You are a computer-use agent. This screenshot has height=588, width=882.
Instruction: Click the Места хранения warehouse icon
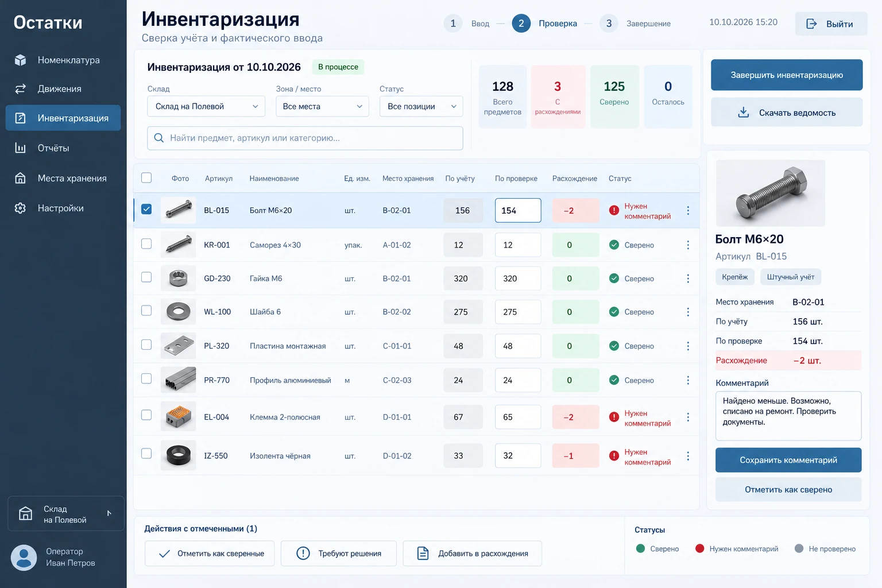pos(20,178)
